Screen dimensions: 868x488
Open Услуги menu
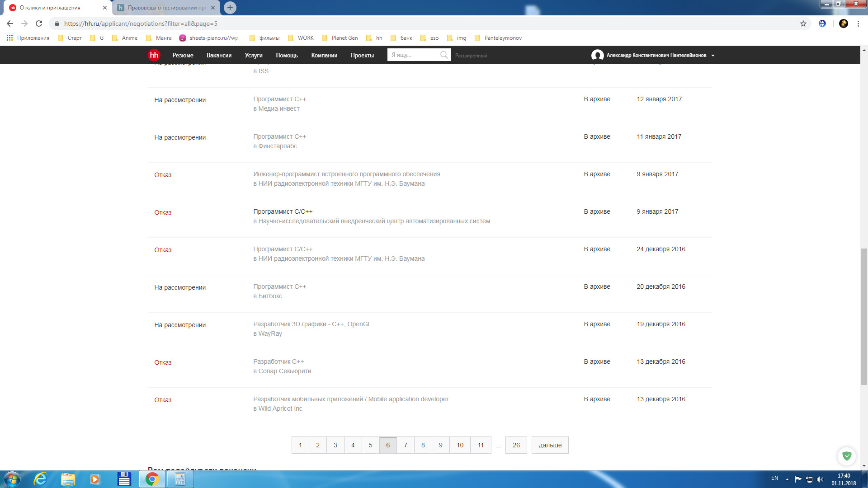click(254, 55)
